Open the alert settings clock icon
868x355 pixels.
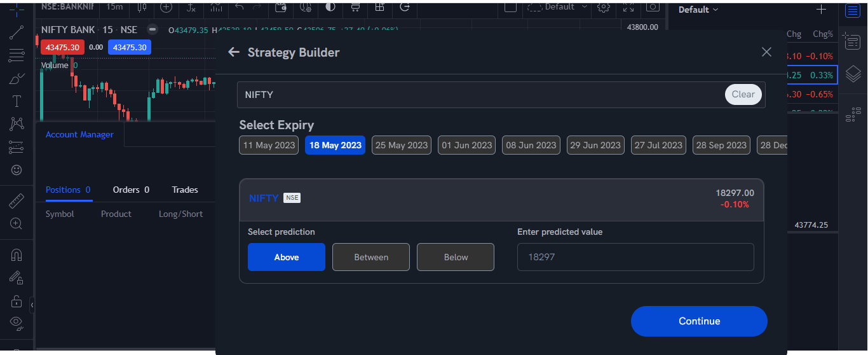[306, 8]
